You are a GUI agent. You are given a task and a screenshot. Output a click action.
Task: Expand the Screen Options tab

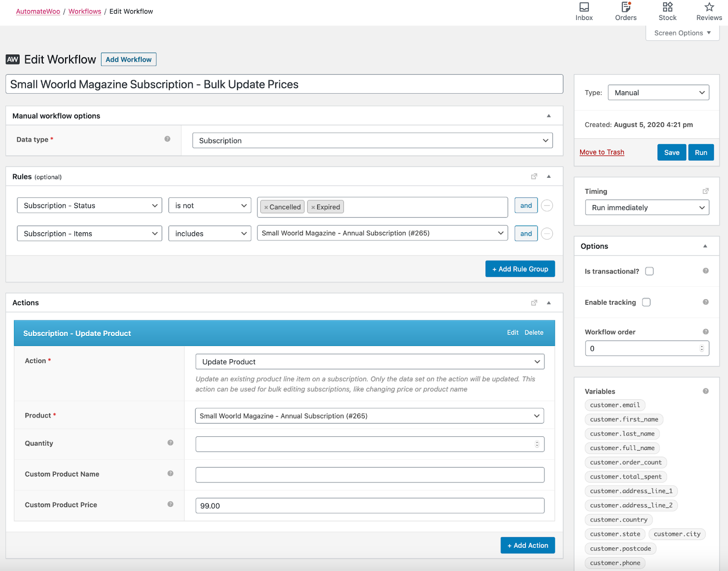(x=682, y=33)
